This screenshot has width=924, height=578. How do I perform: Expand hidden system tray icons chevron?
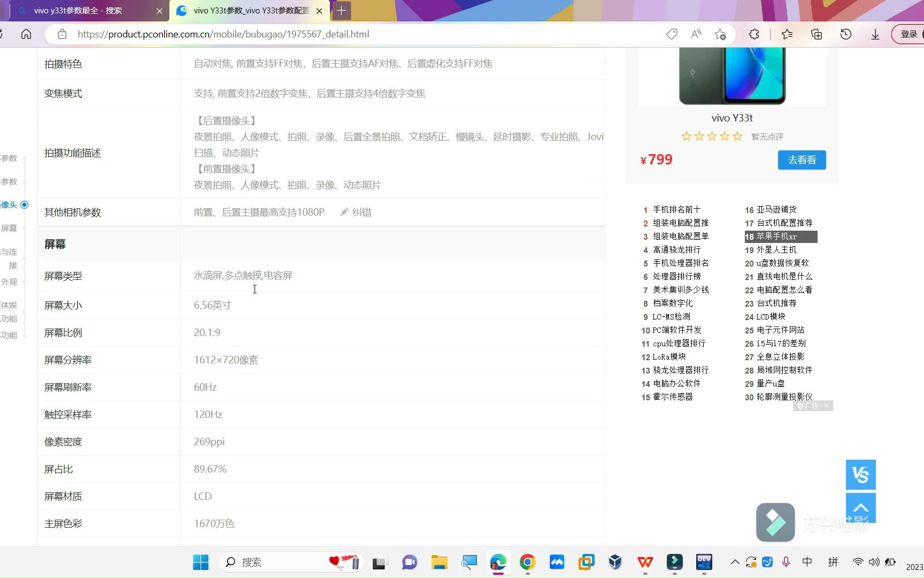(735, 562)
